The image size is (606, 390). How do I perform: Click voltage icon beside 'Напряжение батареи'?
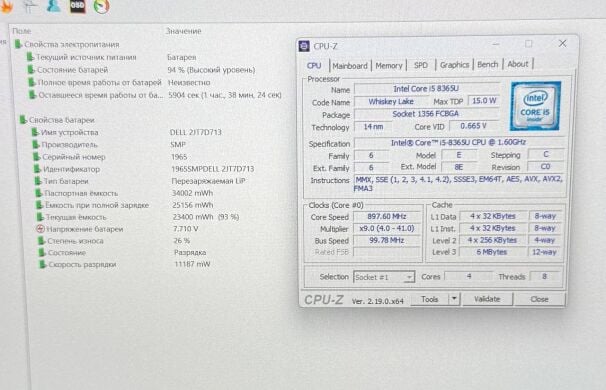[40, 229]
